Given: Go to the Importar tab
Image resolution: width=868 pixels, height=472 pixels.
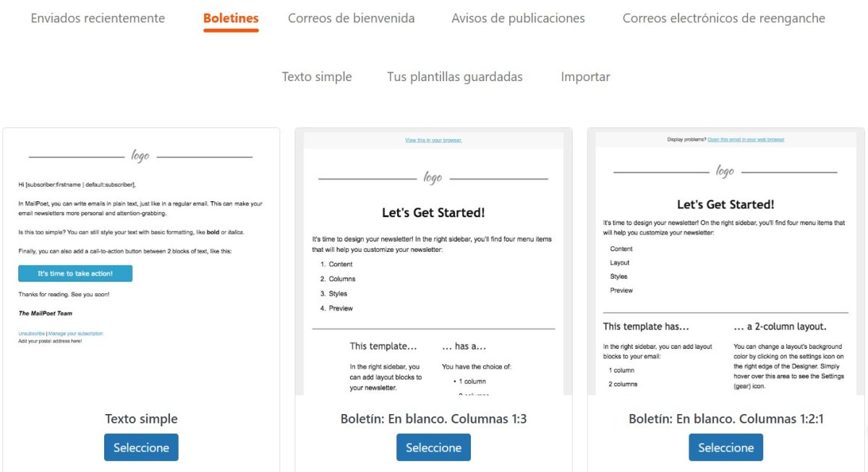Looking at the screenshot, I should 585,77.
